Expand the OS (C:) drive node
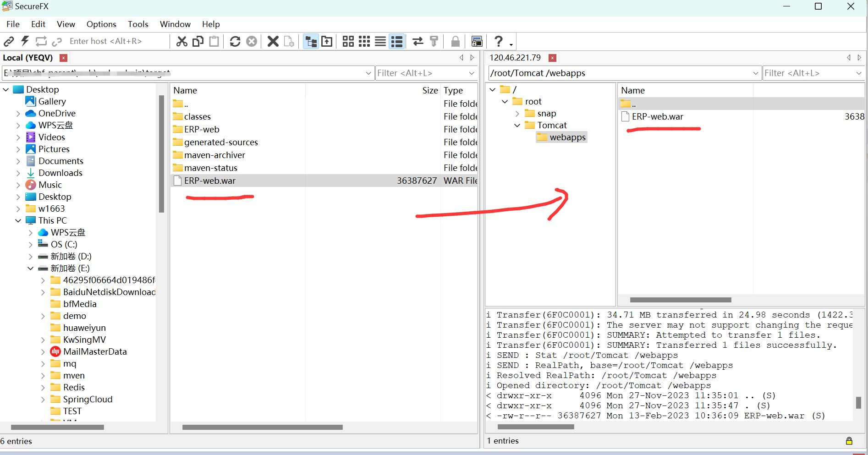This screenshot has height=455, width=868. [30, 244]
